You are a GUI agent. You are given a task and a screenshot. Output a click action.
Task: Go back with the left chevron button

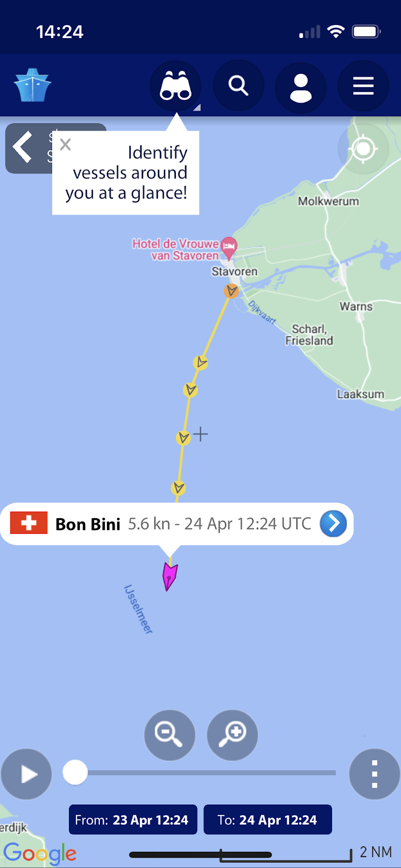(23, 147)
